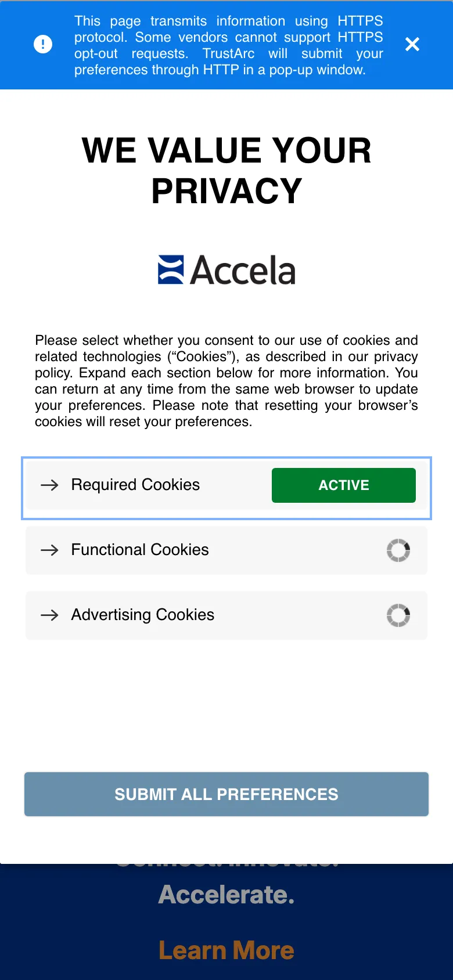Expand the Required Cookies section
453x980 pixels.
point(135,485)
